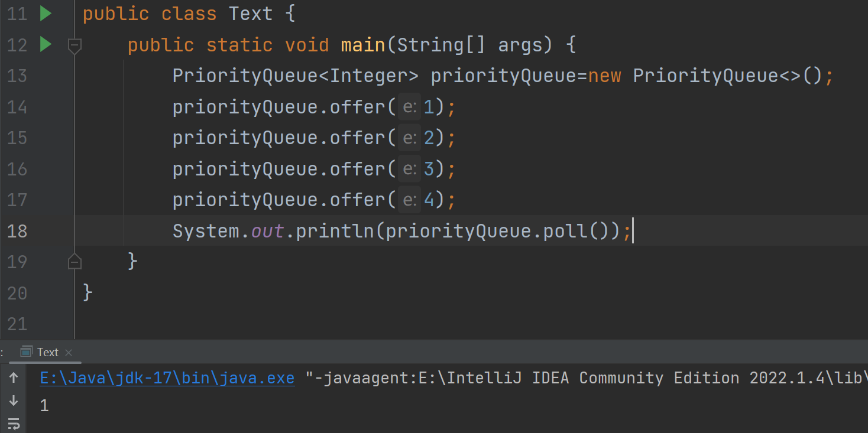Viewport: 868px width, 433px height.
Task: Close the Text run tab
Action: click(x=69, y=353)
